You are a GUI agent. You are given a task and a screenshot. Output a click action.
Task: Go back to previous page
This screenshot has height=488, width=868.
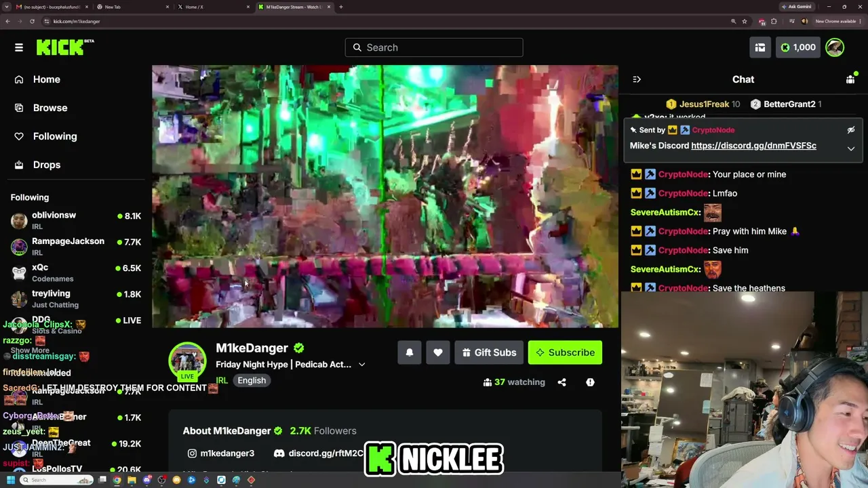7,21
